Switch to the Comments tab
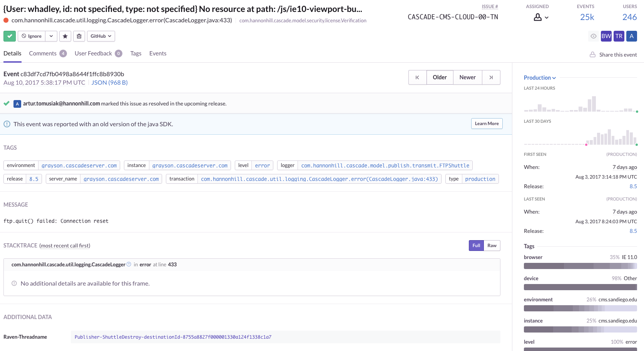Viewport: 644px width, 351px height. coord(48,53)
